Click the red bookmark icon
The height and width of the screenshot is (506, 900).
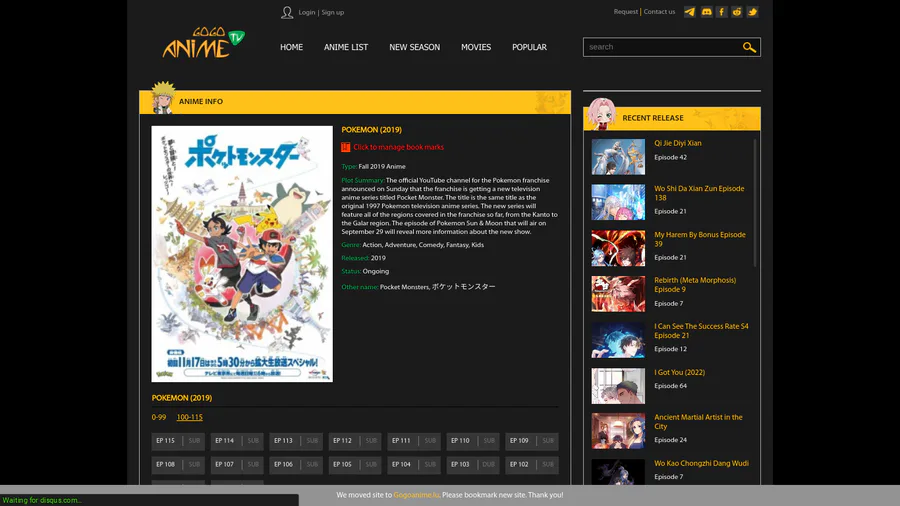click(346, 147)
